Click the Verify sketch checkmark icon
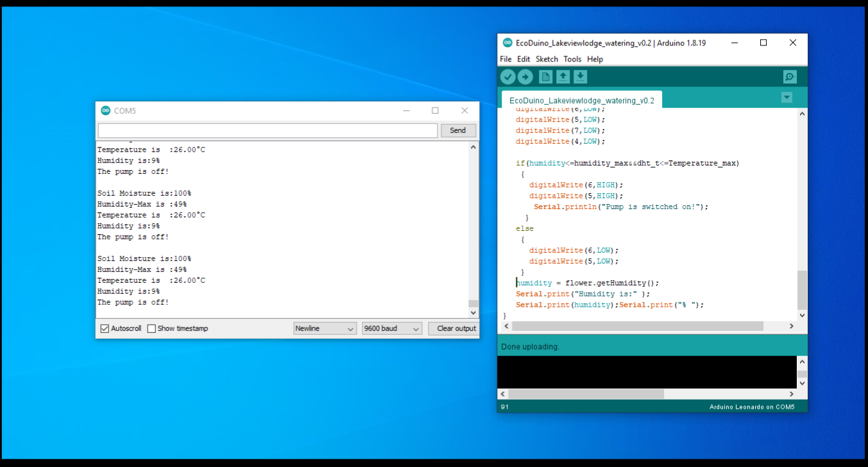This screenshot has height=467, width=868. 507,77
